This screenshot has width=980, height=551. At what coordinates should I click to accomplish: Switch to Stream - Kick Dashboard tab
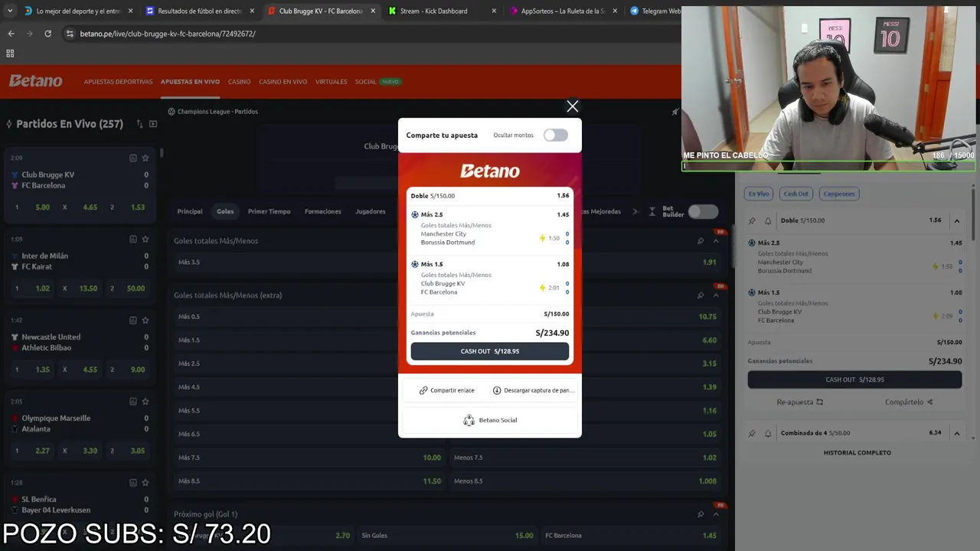442,11
